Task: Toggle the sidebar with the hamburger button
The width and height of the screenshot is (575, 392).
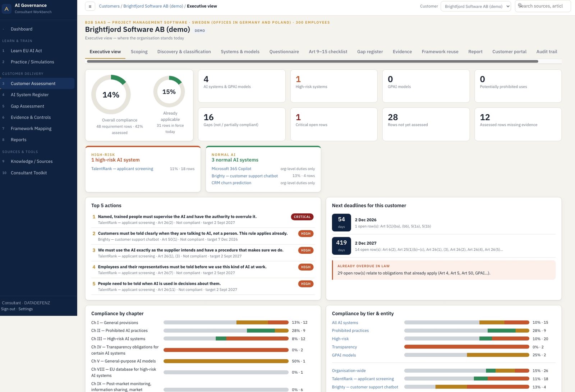Action: click(90, 6)
